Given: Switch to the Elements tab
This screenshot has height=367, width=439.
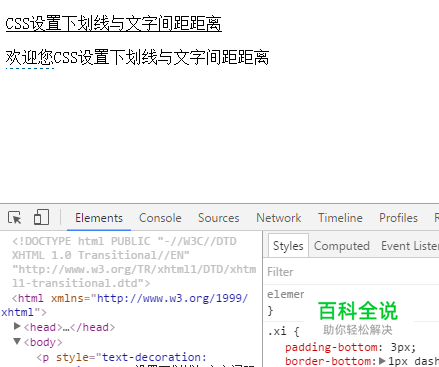Looking at the screenshot, I should pos(99,218).
